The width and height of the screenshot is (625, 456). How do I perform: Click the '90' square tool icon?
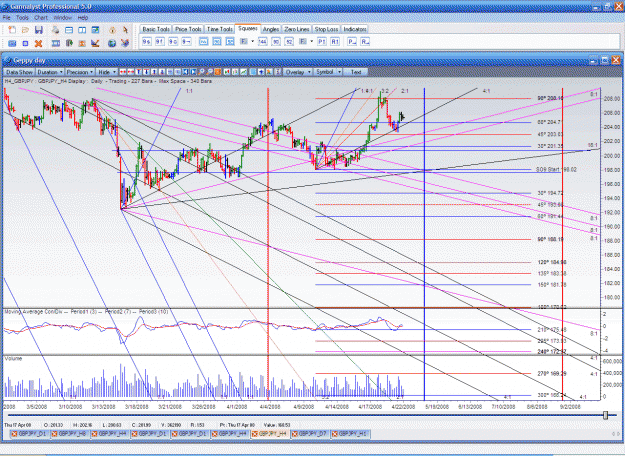point(276,41)
